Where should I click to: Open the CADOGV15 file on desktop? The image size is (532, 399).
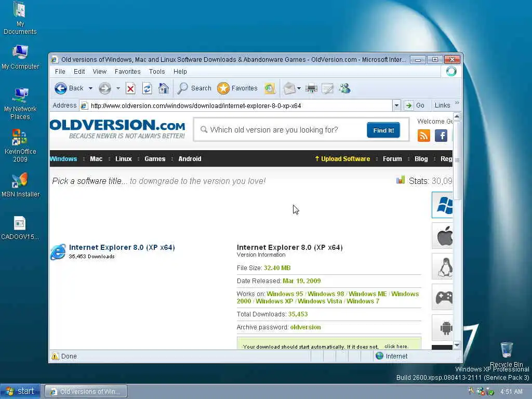pyautogui.click(x=20, y=228)
